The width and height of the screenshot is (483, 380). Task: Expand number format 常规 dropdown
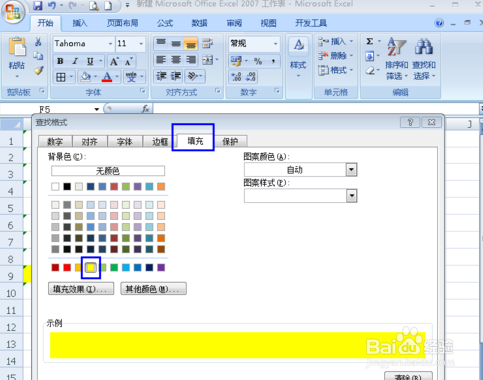point(275,44)
